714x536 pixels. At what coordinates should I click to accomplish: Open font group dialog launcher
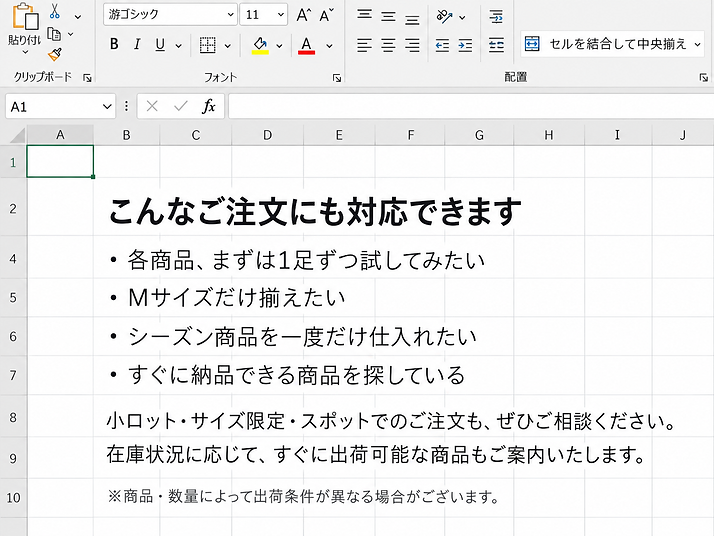click(x=337, y=78)
